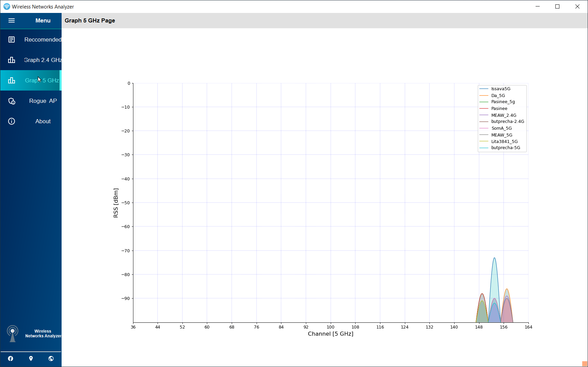Image resolution: width=588 pixels, height=367 pixels.
Task: Minimize the Wireless Networks Analyzer window
Action: click(x=538, y=6)
